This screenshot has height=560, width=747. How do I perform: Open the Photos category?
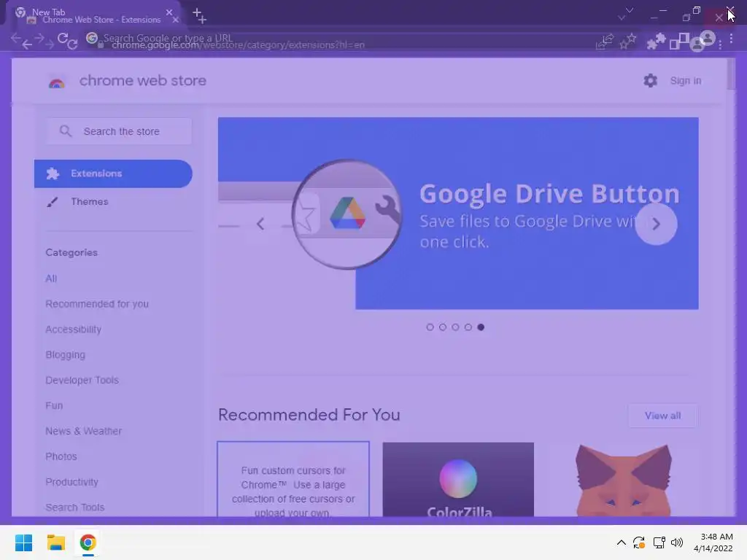tap(61, 456)
